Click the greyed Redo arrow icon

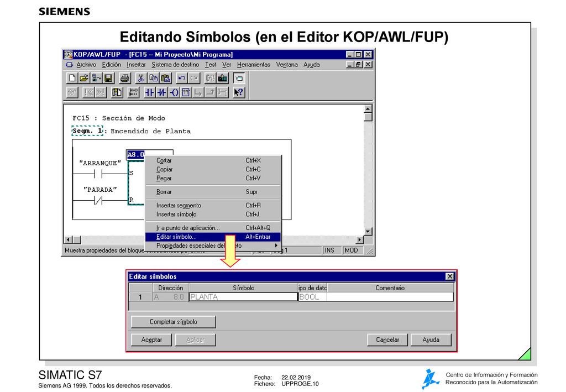coord(194,78)
